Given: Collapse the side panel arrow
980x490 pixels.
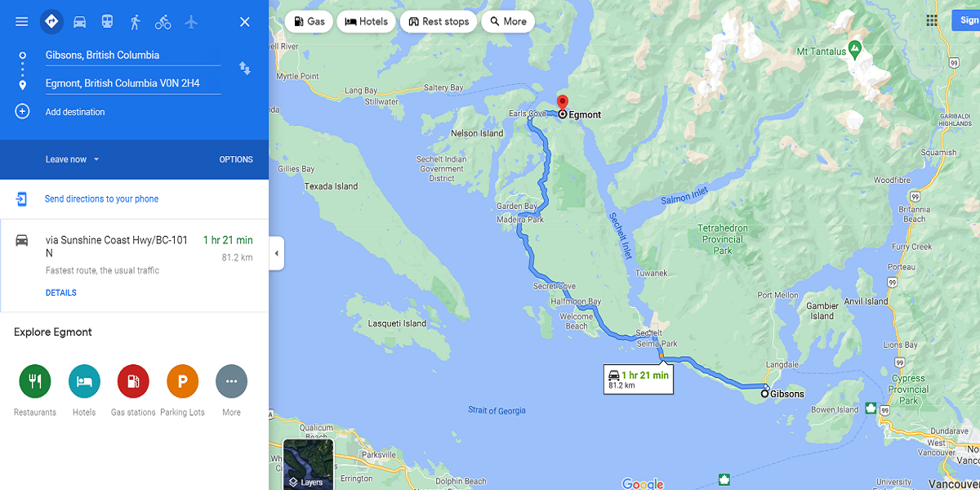Looking at the screenshot, I should click(276, 253).
